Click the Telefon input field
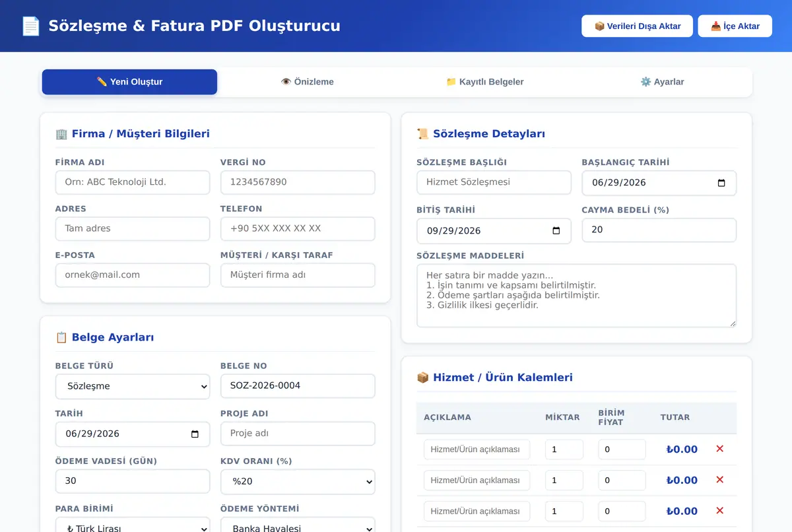Viewport: 792px width, 532px height. click(298, 228)
